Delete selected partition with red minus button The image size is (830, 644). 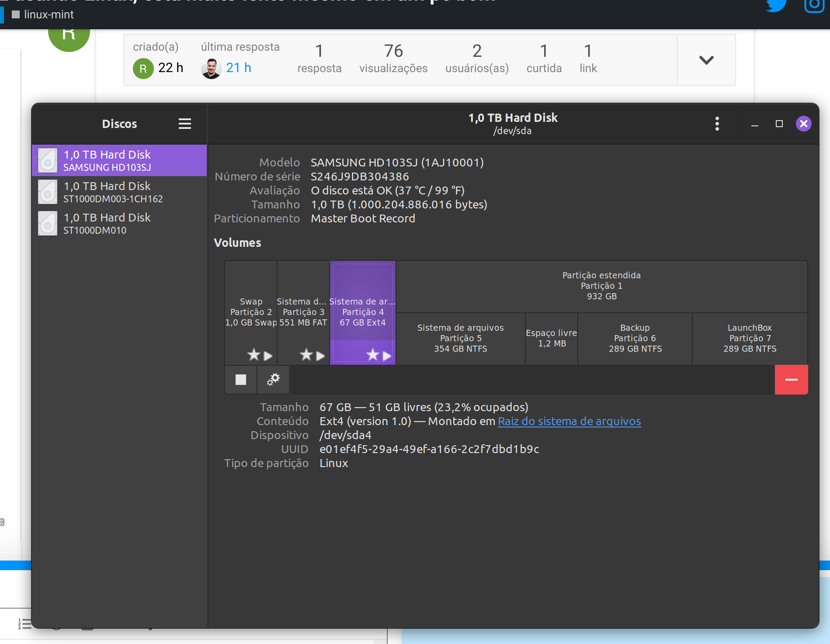791,379
